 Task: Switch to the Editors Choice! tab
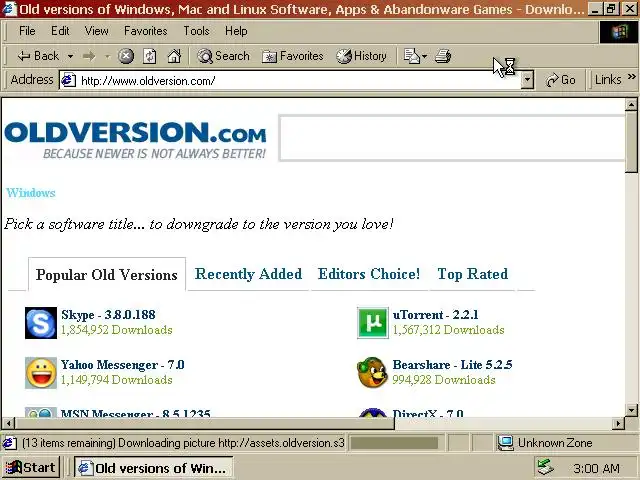coord(369,274)
